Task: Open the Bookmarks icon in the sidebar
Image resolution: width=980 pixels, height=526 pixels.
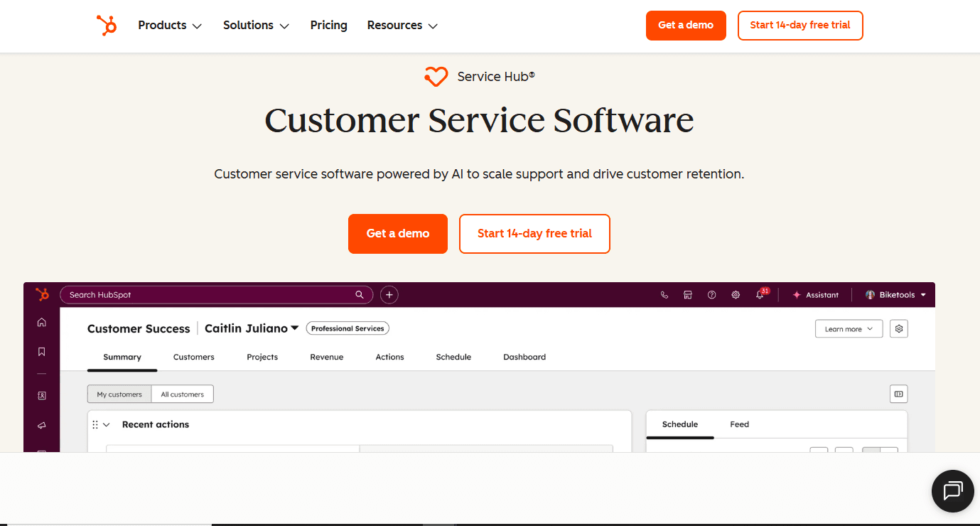Action: [x=42, y=352]
